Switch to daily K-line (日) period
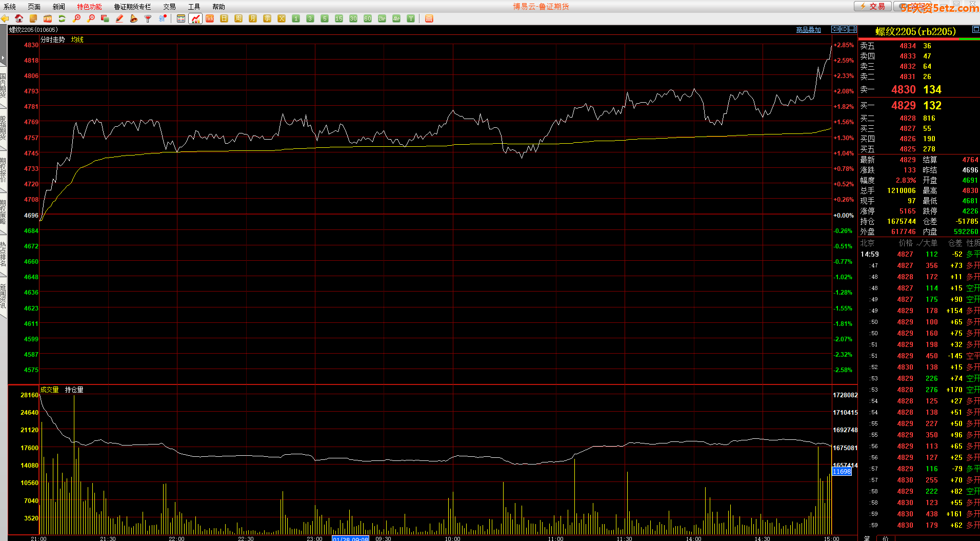980x541 pixels. (224, 18)
